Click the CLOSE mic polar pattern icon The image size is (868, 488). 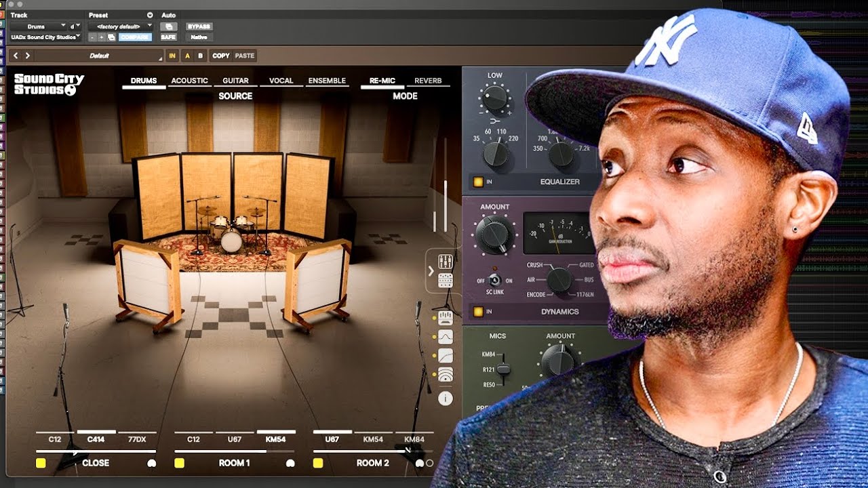(151, 464)
